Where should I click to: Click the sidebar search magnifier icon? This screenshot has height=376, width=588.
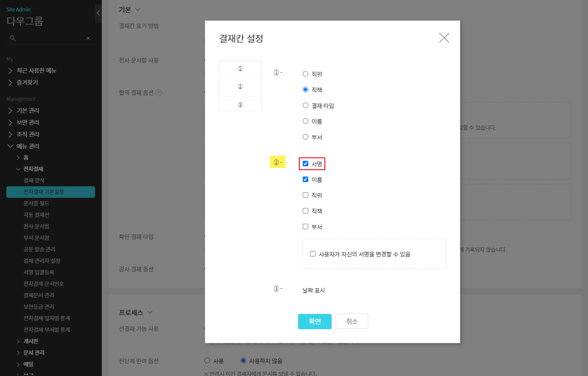pyautogui.click(x=13, y=38)
